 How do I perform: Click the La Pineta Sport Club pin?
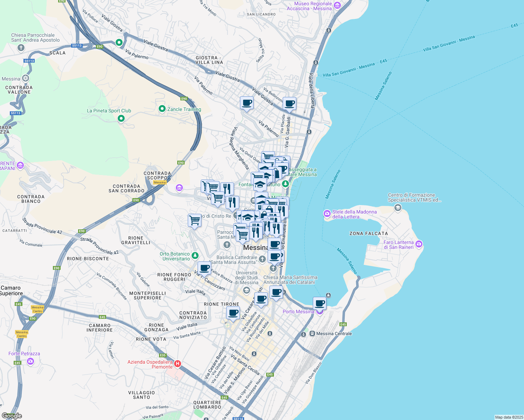tap(121, 119)
